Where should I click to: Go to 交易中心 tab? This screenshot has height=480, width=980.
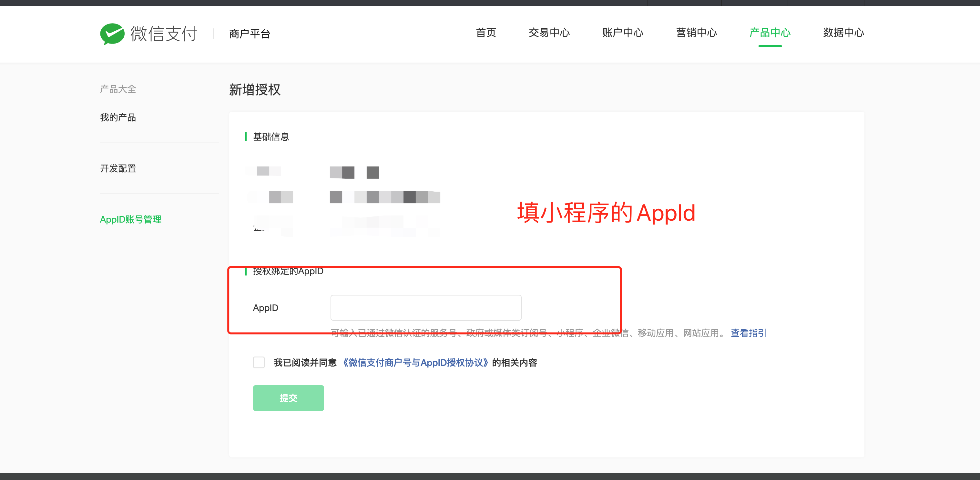(549, 33)
